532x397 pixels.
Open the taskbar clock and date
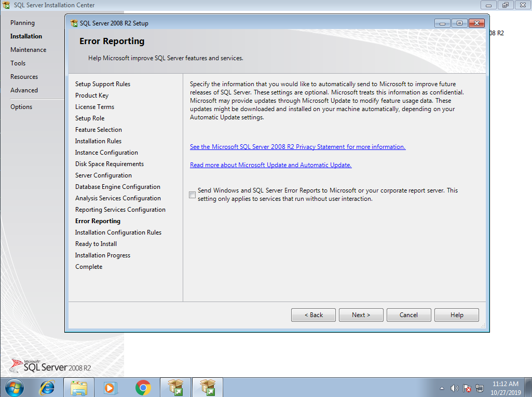tap(506, 388)
